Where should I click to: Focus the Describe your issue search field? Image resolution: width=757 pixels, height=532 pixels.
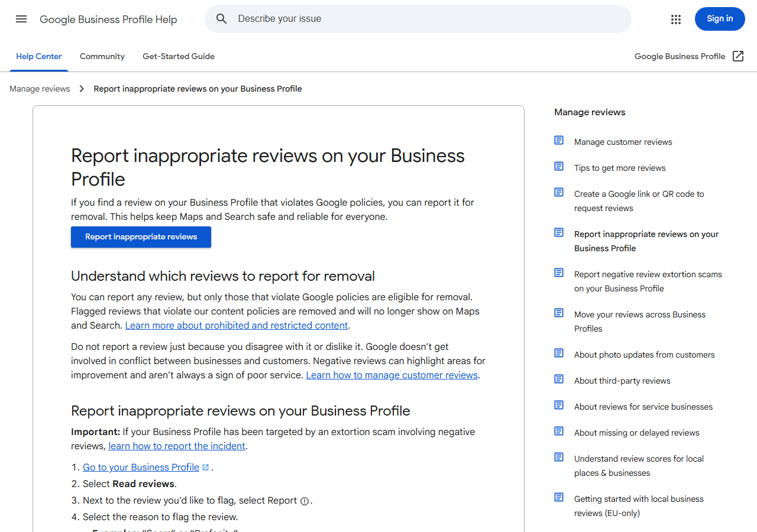418,19
